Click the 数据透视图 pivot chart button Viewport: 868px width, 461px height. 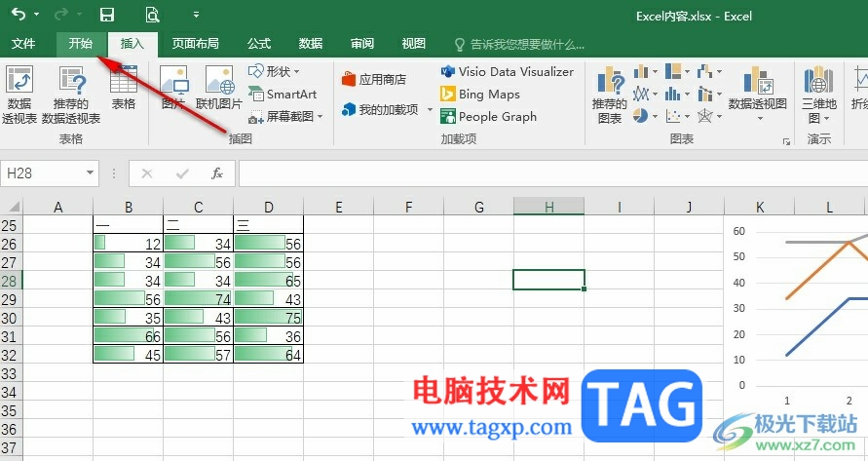(758, 95)
